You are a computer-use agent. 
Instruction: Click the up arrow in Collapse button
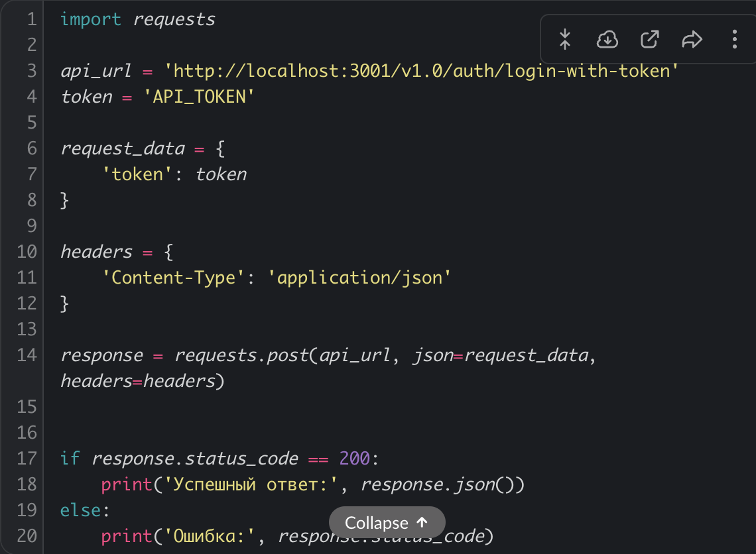point(422,523)
